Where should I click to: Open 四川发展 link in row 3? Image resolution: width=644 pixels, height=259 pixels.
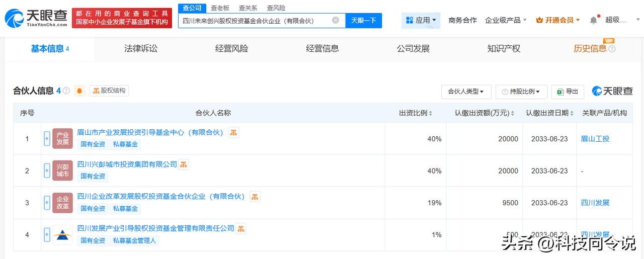tap(595, 203)
